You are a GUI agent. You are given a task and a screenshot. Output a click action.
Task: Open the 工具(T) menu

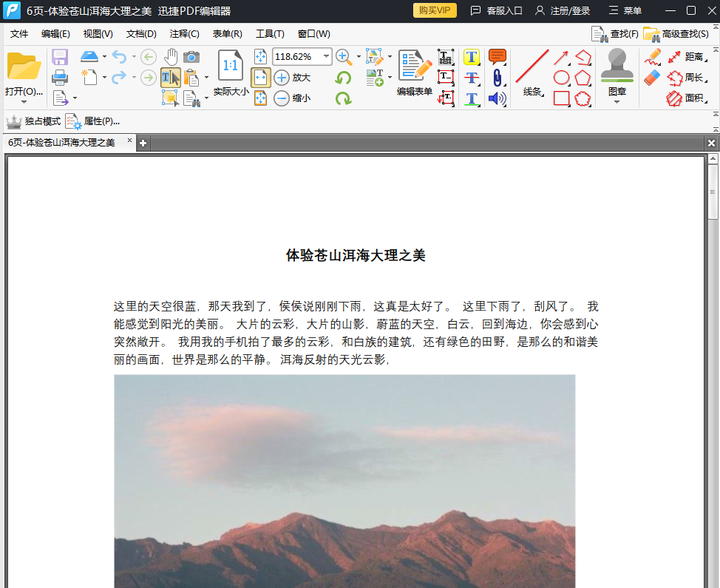270,34
